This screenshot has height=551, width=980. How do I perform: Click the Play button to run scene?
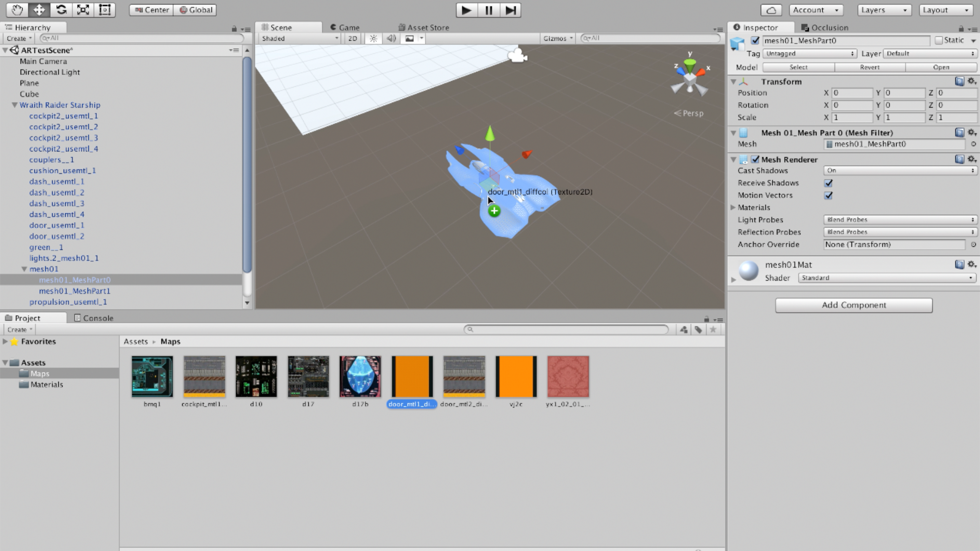point(466,10)
